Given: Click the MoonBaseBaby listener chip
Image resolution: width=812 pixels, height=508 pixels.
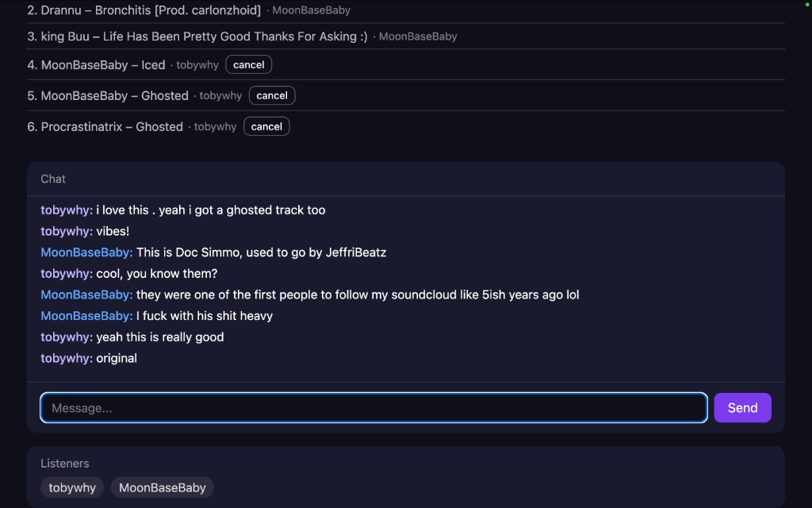Looking at the screenshot, I should [x=162, y=488].
